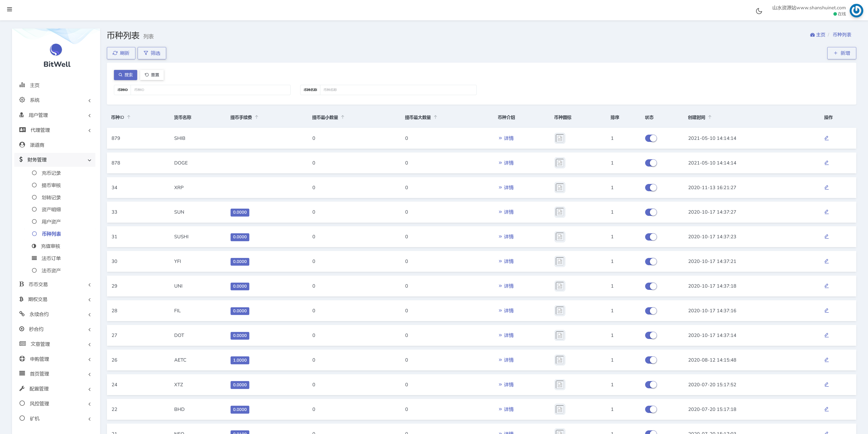Viewport: 868px width, 434px height.
Task: Click edit pencil for AETC row
Action: (826, 360)
